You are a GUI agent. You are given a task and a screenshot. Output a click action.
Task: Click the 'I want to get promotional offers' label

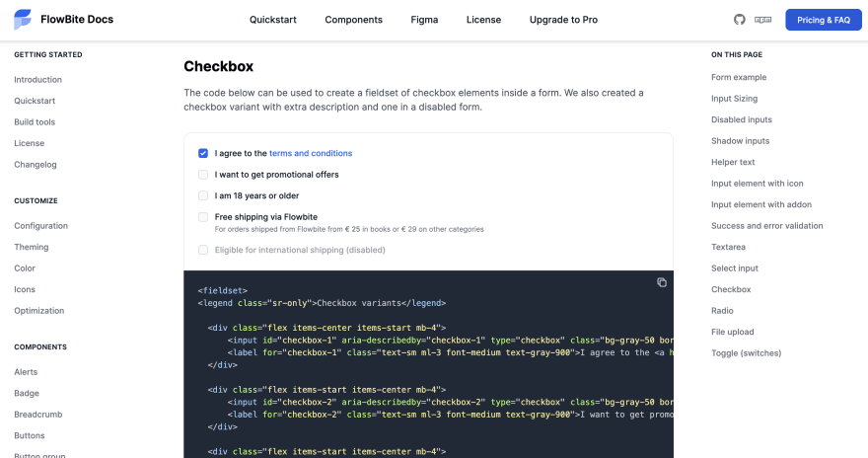tap(277, 175)
